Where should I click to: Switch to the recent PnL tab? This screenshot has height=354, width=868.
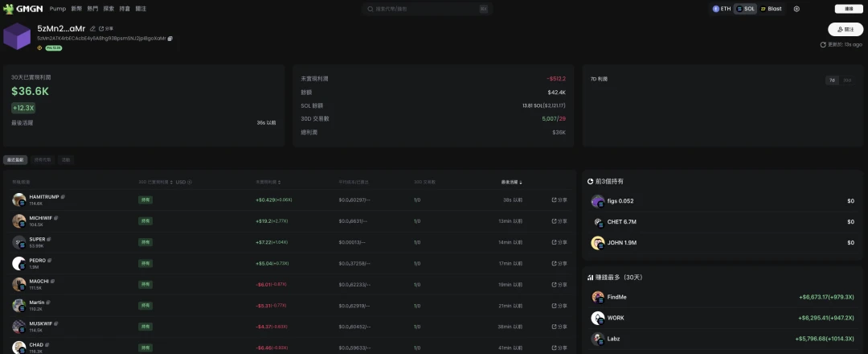click(x=16, y=159)
